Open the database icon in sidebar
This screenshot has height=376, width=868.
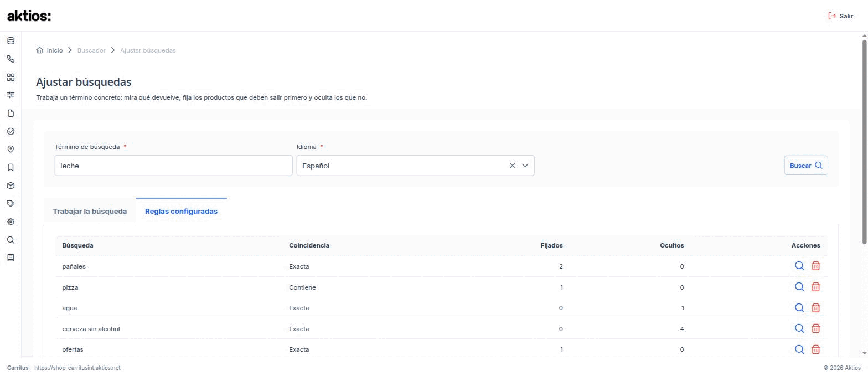pyautogui.click(x=11, y=41)
